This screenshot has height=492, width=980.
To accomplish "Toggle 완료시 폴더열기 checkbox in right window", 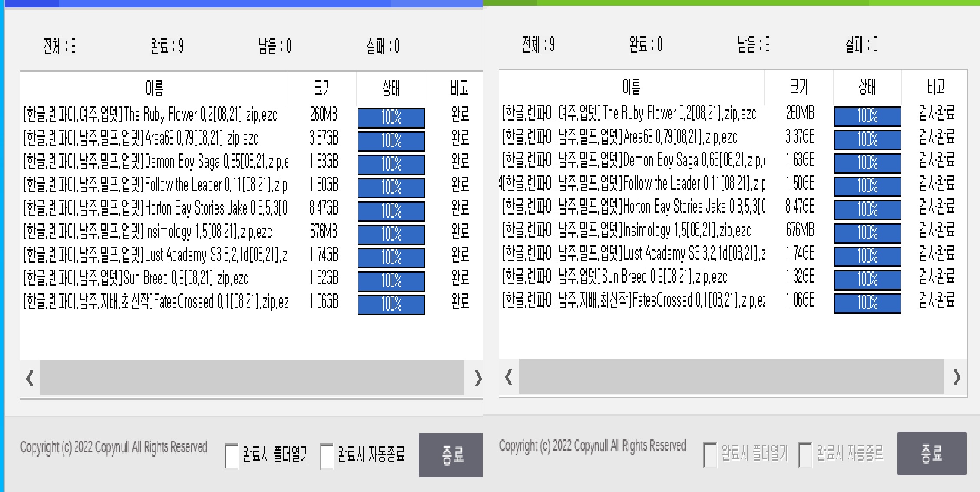I will click(710, 454).
